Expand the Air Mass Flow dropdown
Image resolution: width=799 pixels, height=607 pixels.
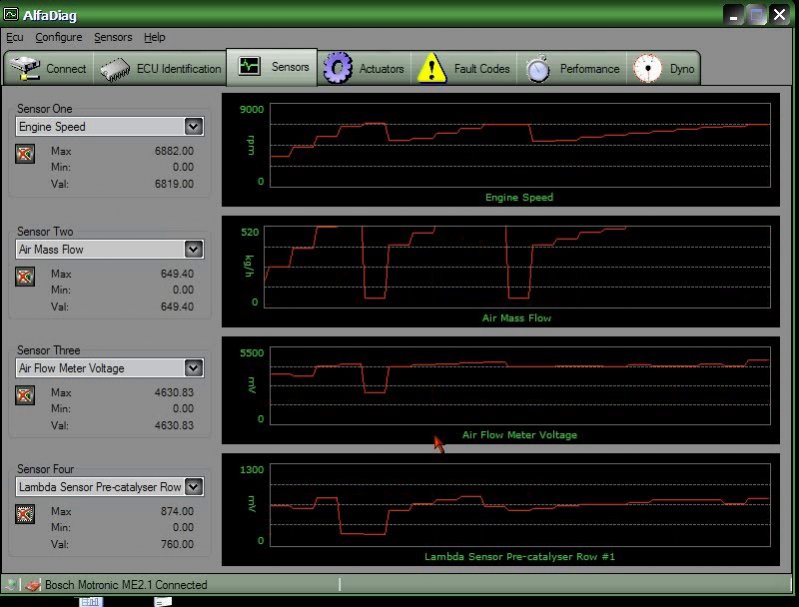coord(193,249)
